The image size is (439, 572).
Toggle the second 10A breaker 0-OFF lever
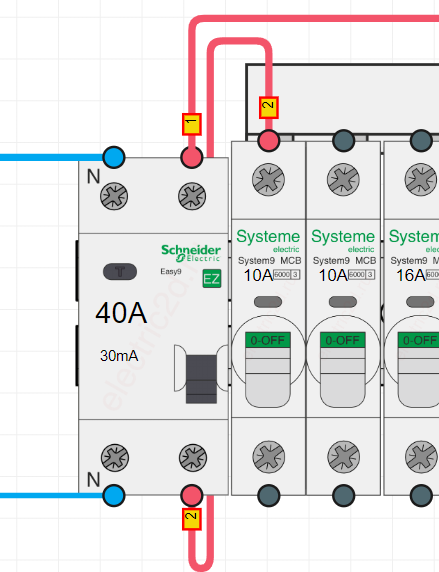click(x=343, y=369)
